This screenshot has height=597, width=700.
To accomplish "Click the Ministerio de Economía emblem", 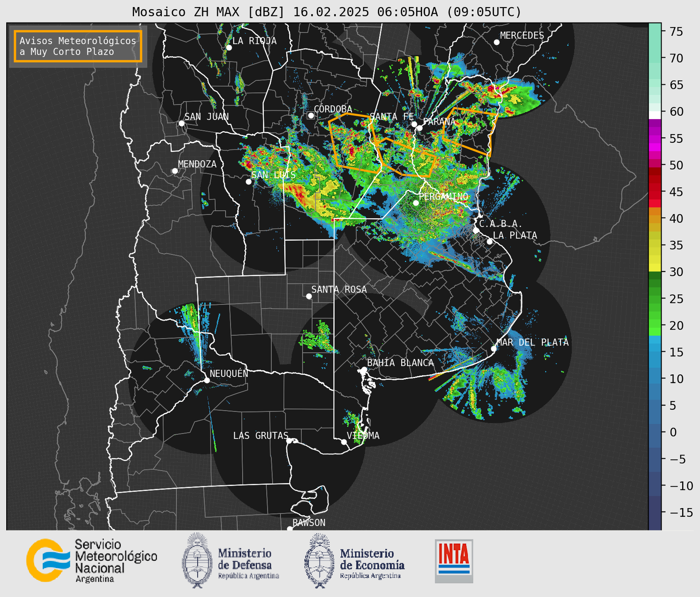I will [319, 560].
